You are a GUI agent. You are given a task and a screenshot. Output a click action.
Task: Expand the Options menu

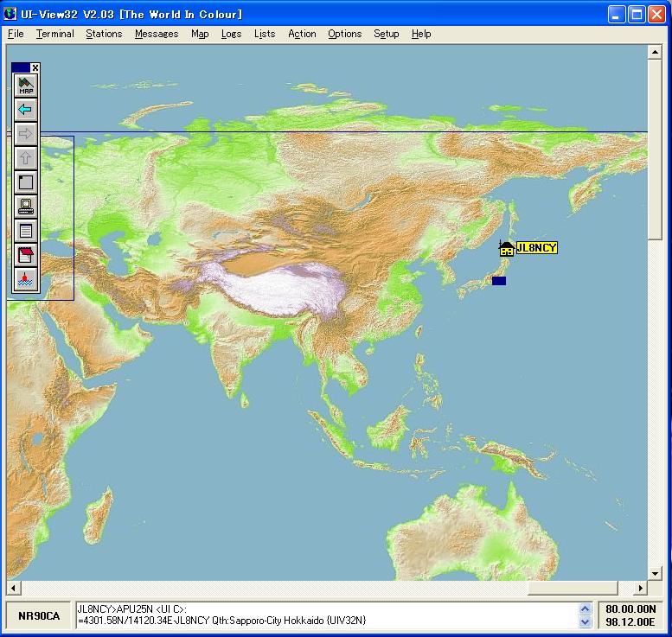(x=344, y=34)
